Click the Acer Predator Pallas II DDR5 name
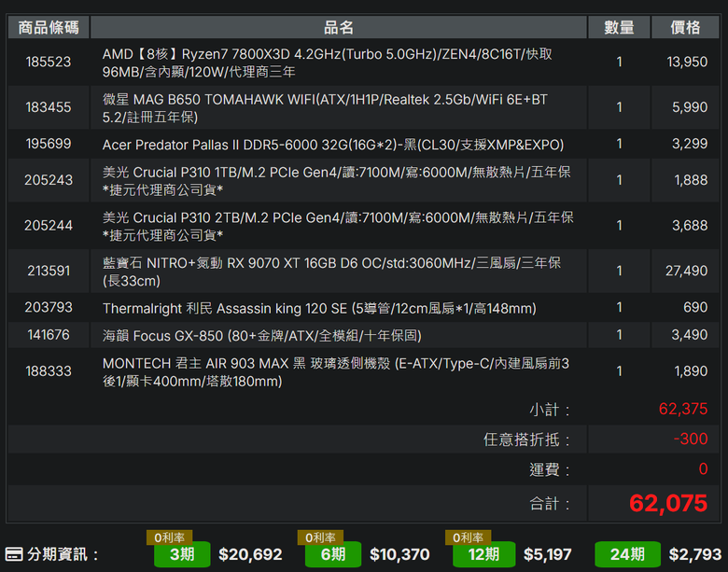The height and width of the screenshot is (572, 728). [333, 145]
